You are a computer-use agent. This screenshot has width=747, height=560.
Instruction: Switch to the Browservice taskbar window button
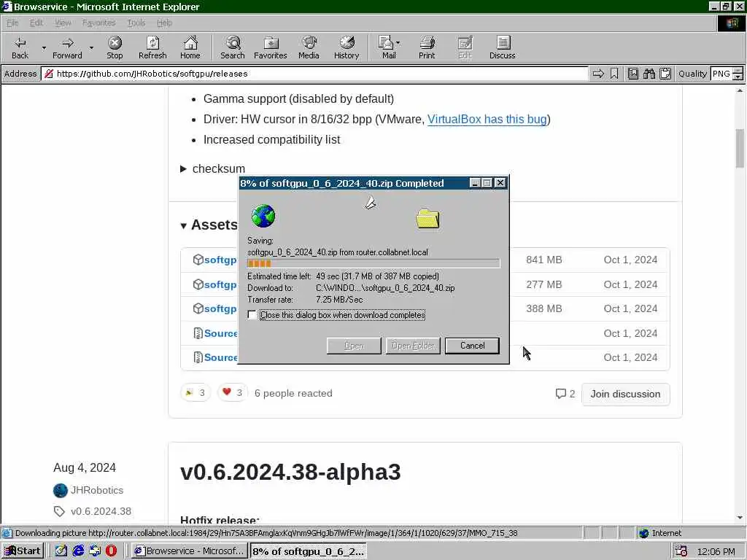click(x=190, y=551)
